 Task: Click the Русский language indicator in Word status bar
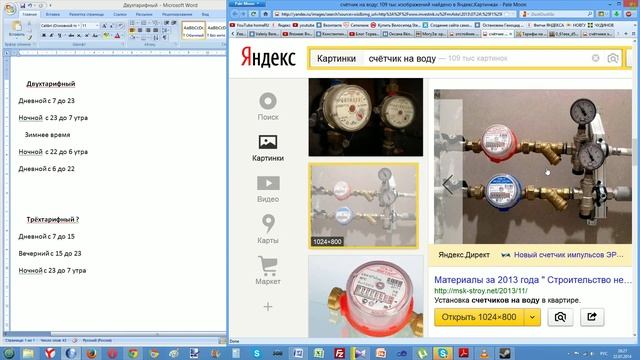97,340
